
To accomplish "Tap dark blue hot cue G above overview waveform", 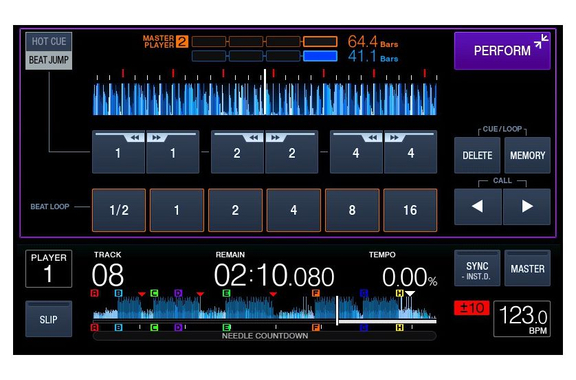I will point(364,293).
